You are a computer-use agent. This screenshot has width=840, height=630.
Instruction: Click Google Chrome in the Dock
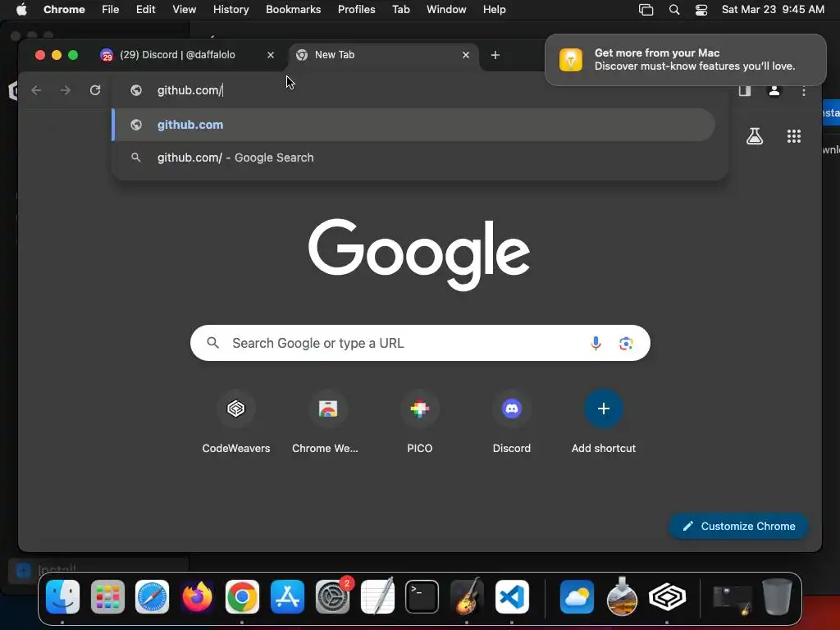click(242, 596)
